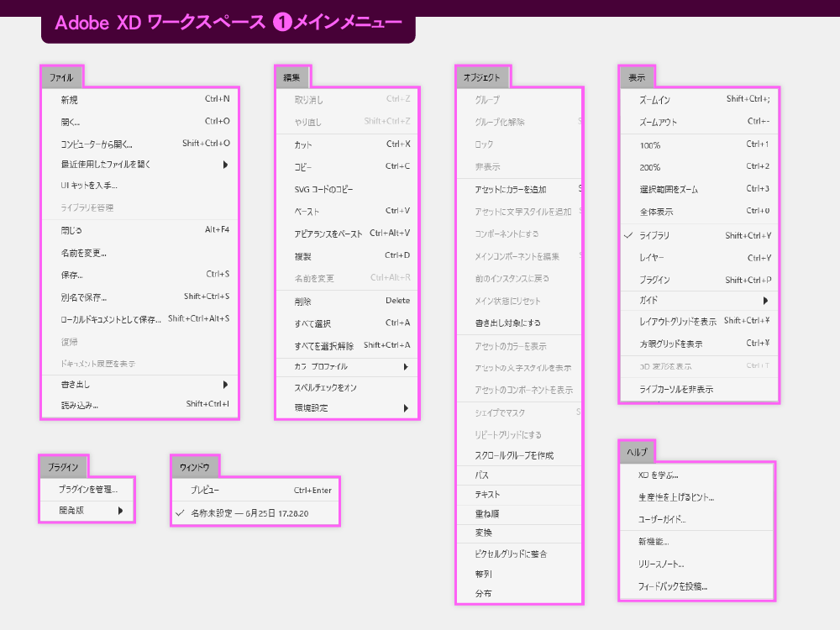Open the ヘルプ (Help) menu header
840x630 pixels.
pyautogui.click(x=637, y=452)
